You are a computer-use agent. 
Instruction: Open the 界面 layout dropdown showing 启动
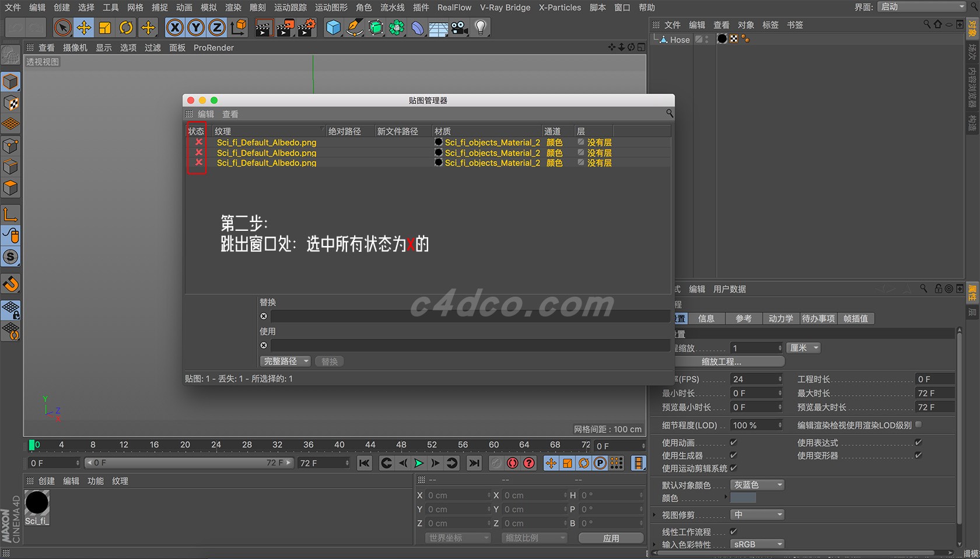click(922, 7)
